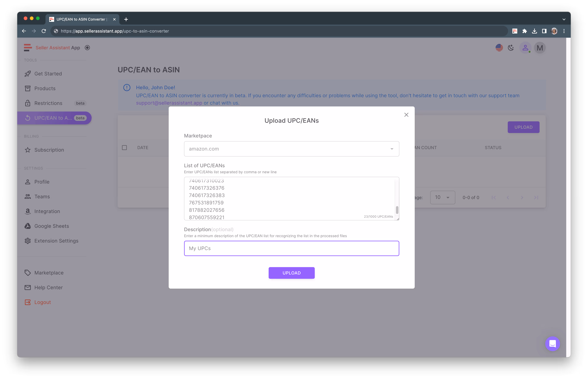This screenshot has height=380, width=588.
Task: Focus the Description input field
Action: [291, 248]
